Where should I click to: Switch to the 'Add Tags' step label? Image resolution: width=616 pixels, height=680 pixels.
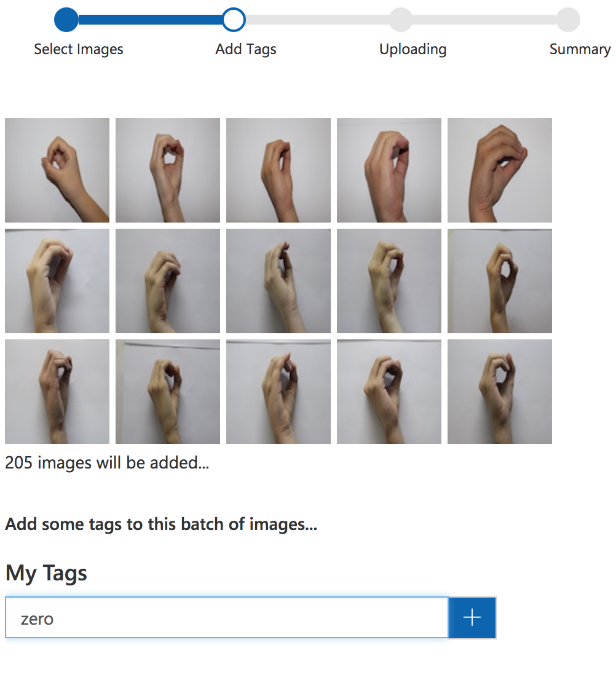245,49
